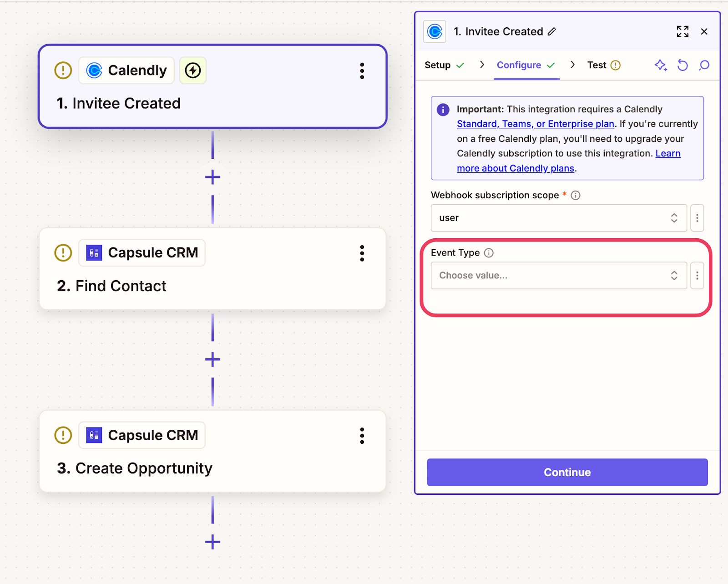The height and width of the screenshot is (584, 728).
Task: Open options menu next to scope field
Action: 697,218
